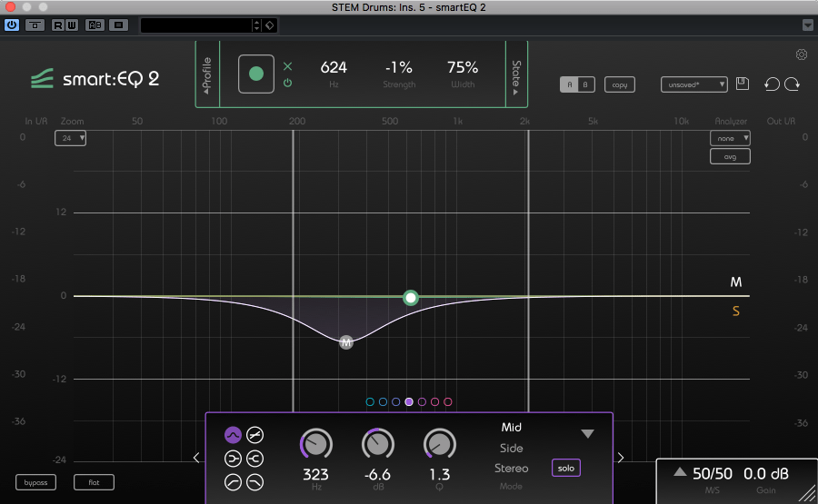Open the host preset list icon

(118, 25)
